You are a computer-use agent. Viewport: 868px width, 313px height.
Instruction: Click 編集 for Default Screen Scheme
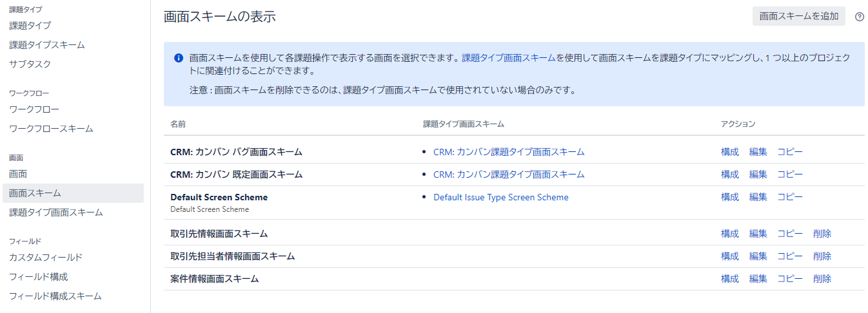pos(758,197)
